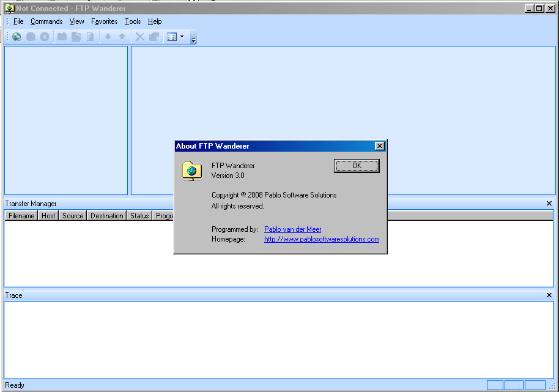Open the Favorites menu
The width and height of the screenshot is (559, 392).
104,21
